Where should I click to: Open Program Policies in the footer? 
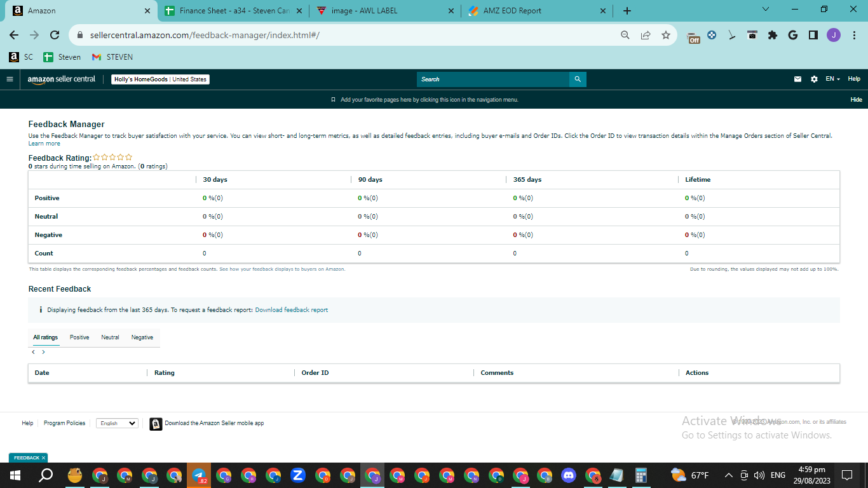[x=64, y=423]
